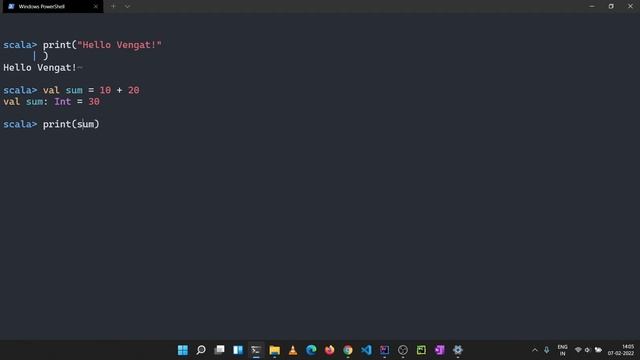Select the Windows PowerShell tab
Screen dimensions: 640x360
click(x=53, y=7)
